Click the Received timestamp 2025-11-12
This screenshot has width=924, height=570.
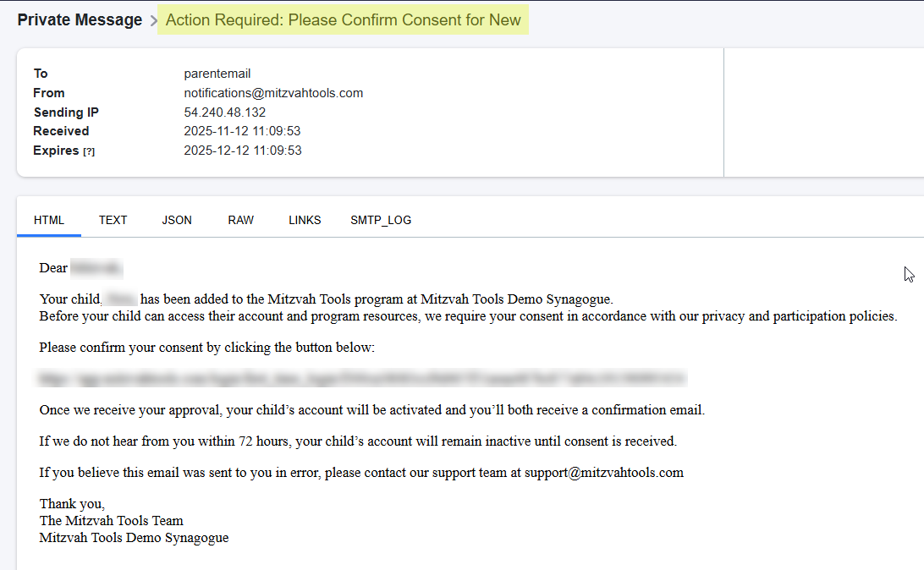(x=242, y=131)
